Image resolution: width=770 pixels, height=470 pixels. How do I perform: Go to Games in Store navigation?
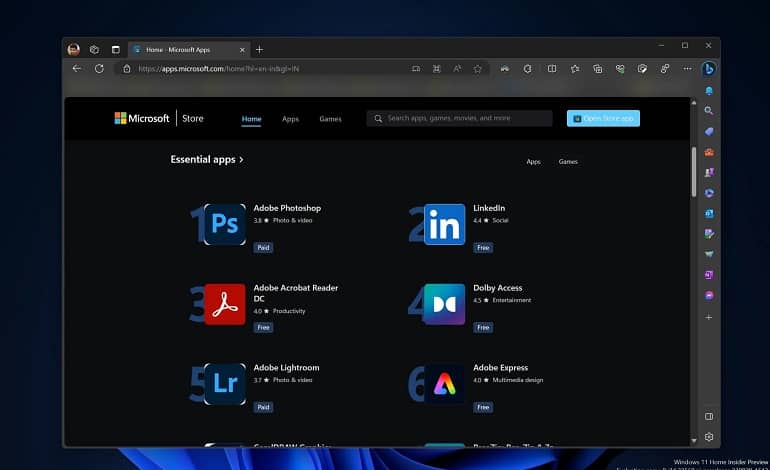point(330,119)
